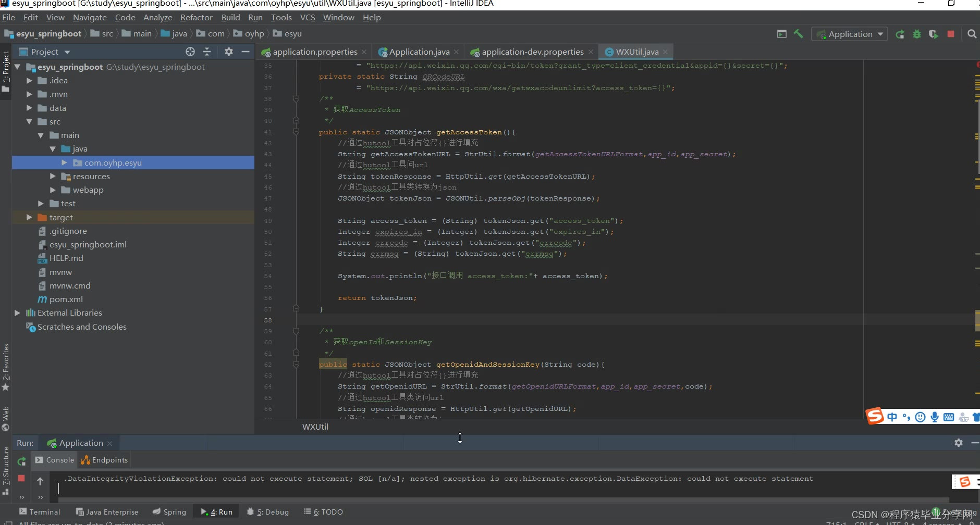The height and width of the screenshot is (525, 980).
Task: Click the Build Project hammer icon
Action: (798, 34)
